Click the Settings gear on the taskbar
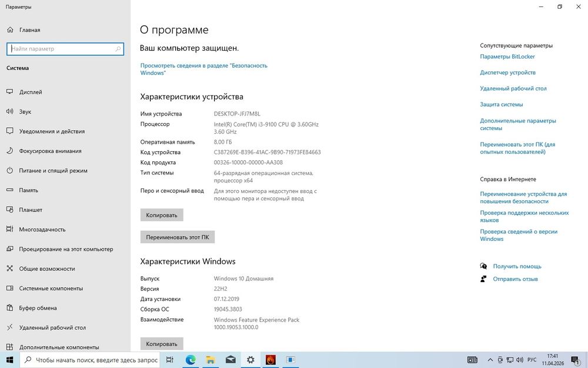 (250, 360)
